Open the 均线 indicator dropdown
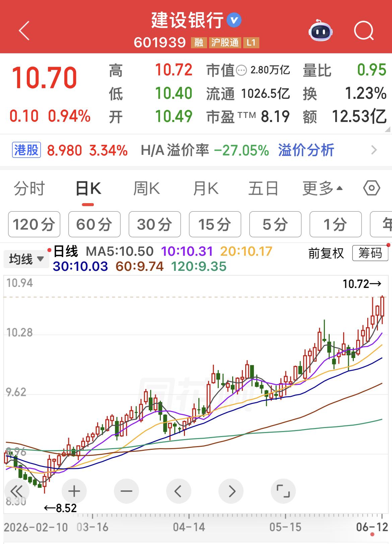The image size is (392, 544). 26,259
